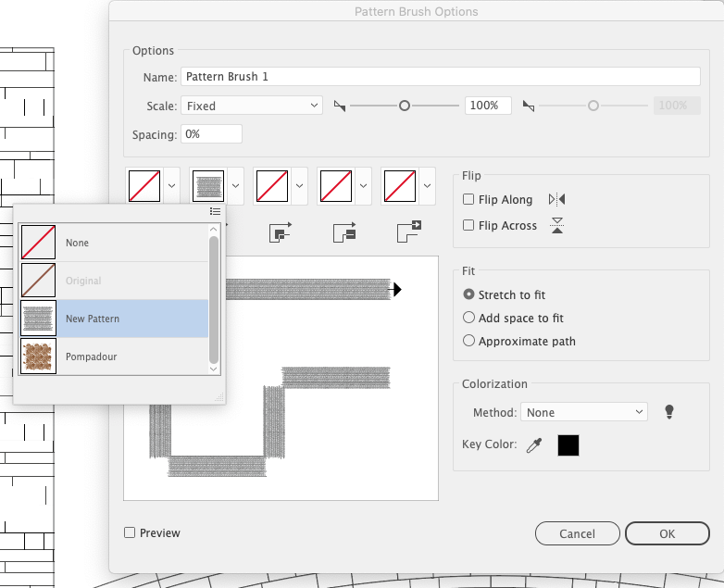Select Add space to fit option
This screenshot has width=724, height=588.
[469, 318]
